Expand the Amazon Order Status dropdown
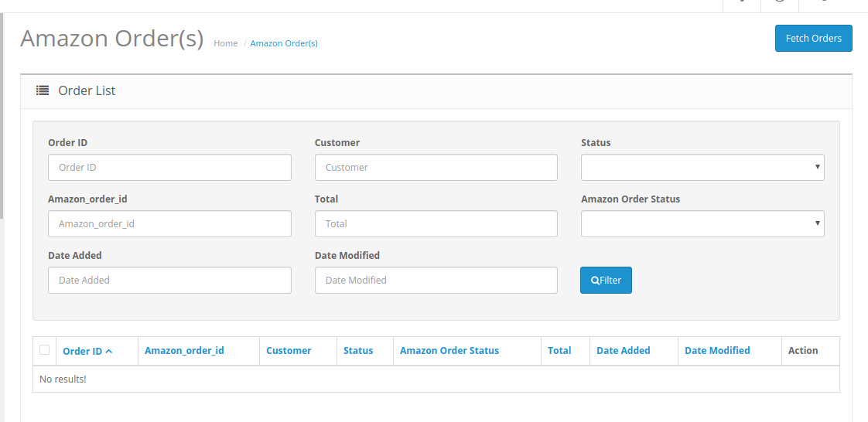 (702, 223)
